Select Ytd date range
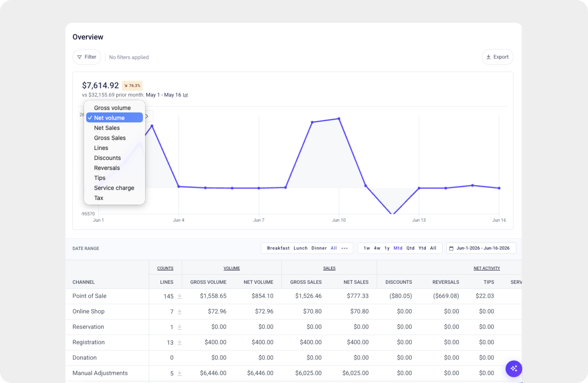 pos(422,248)
